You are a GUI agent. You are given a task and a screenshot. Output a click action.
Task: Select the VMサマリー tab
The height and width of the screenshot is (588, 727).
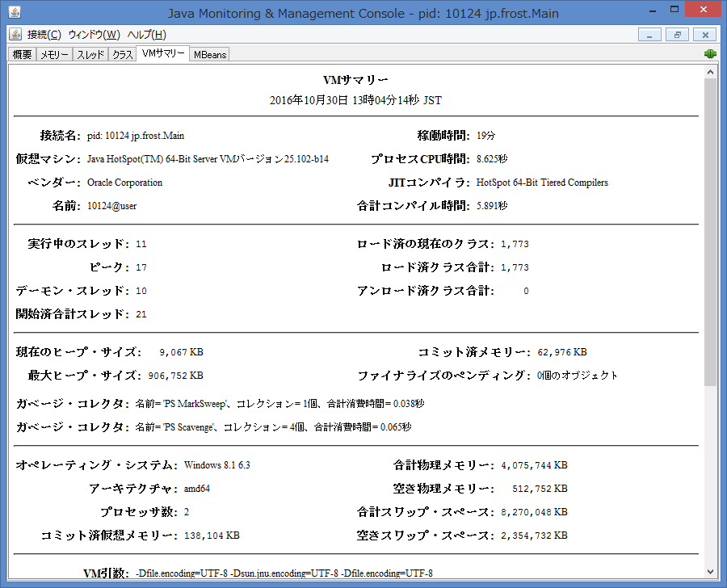[164, 54]
